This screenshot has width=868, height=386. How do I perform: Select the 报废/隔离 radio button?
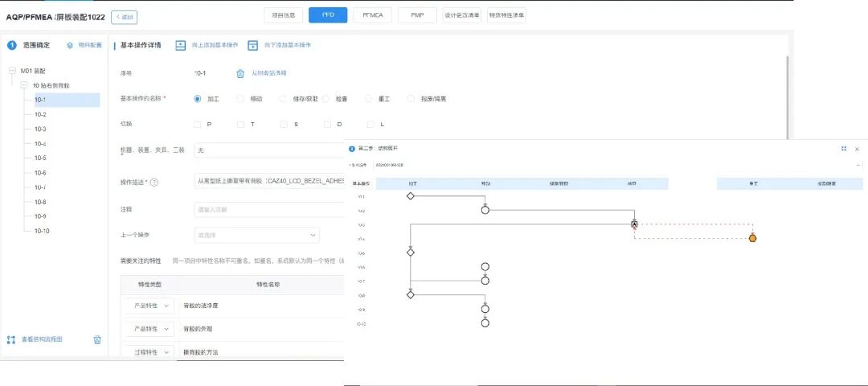point(411,99)
